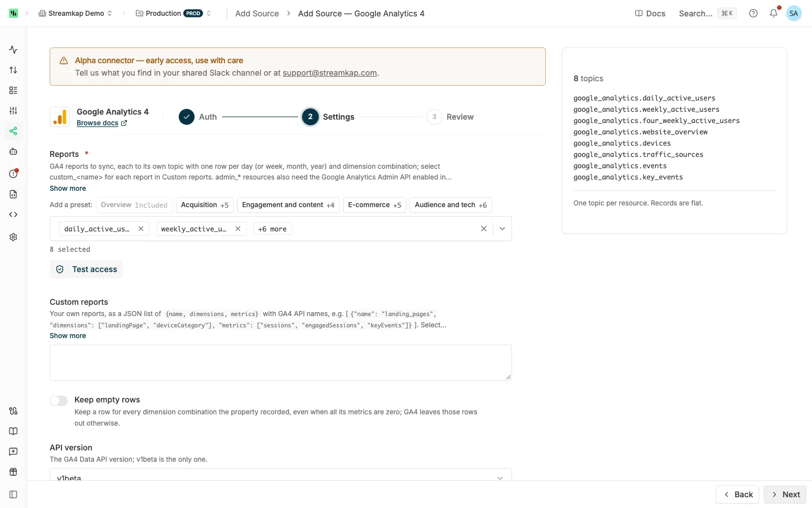
Task: Open the angle-brackets code sidebar icon
Action: click(14, 214)
